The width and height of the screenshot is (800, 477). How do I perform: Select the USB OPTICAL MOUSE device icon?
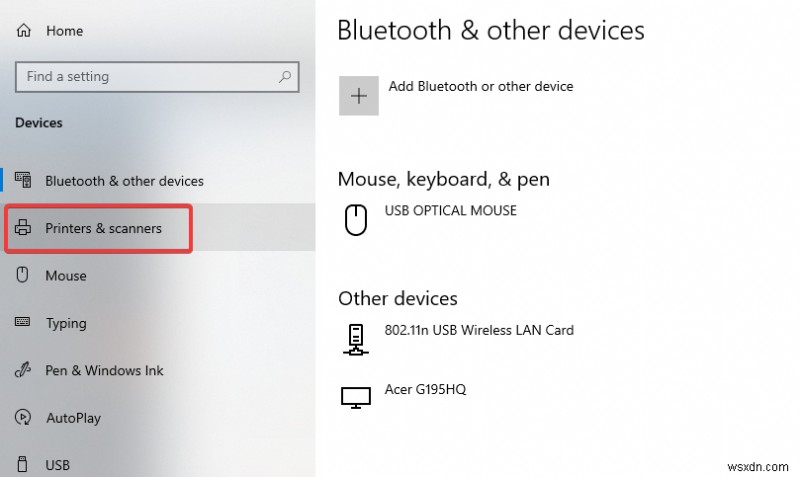point(355,220)
